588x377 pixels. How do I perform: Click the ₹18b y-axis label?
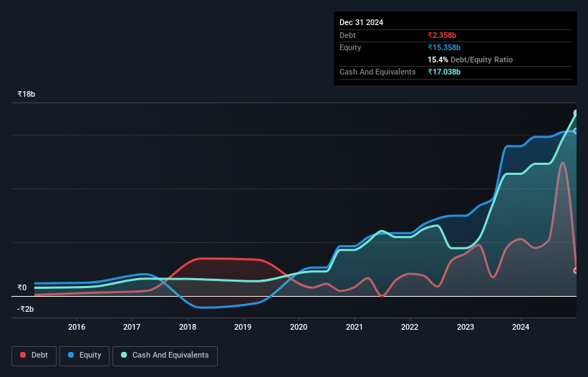tap(26, 94)
